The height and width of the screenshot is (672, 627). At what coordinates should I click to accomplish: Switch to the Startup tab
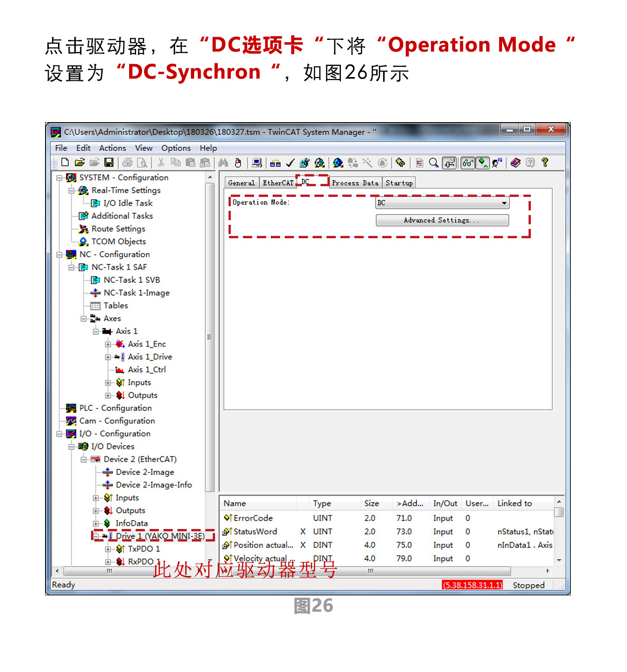399,183
